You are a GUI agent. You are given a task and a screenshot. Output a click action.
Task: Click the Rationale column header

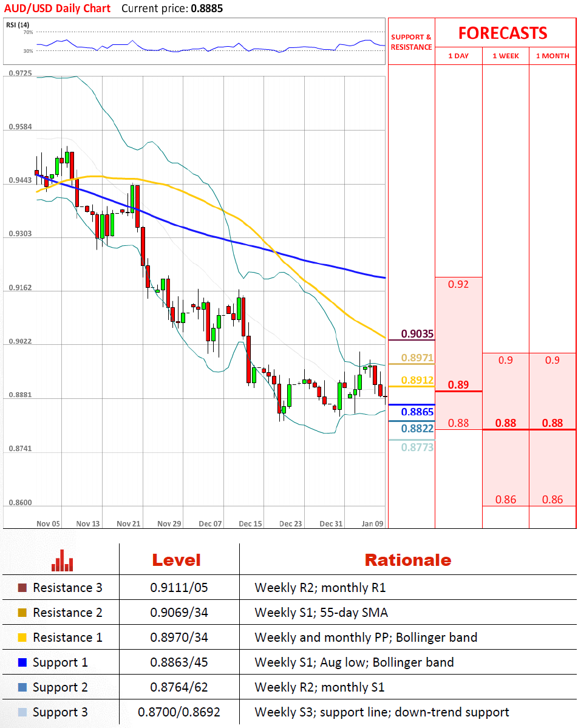tap(407, 560)
